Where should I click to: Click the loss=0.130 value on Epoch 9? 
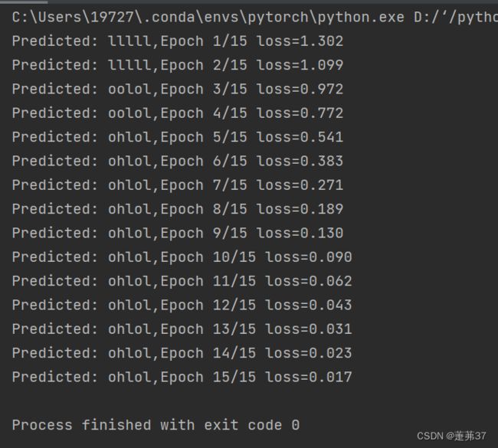300,234
